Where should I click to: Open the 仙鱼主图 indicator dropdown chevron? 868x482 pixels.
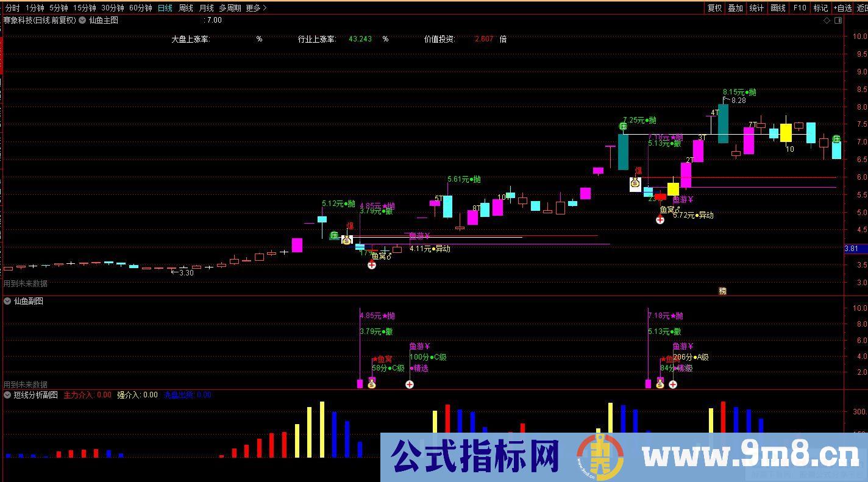coord(82,20)
